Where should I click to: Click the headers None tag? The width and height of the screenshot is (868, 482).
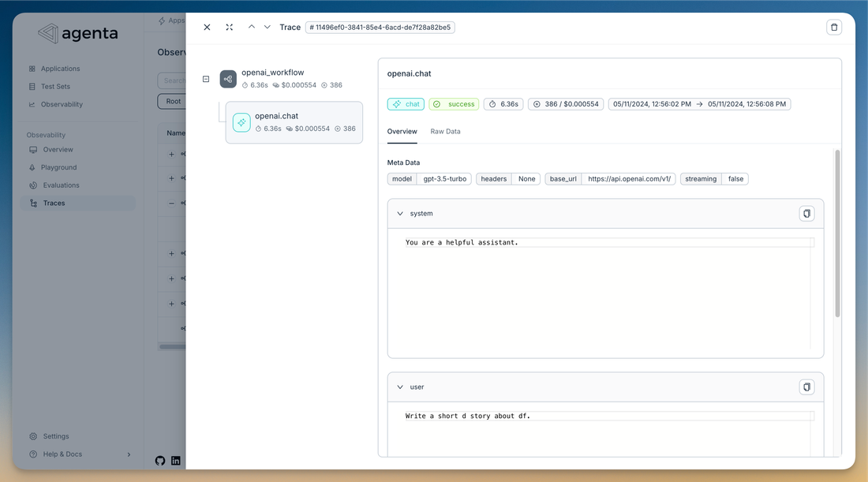tap(507, 179)
